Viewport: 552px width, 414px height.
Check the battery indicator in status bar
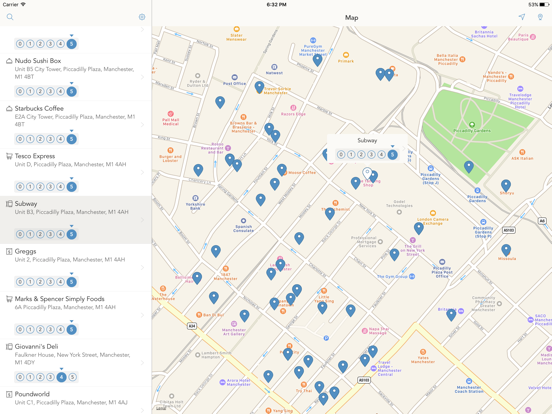tap(544, 5)
